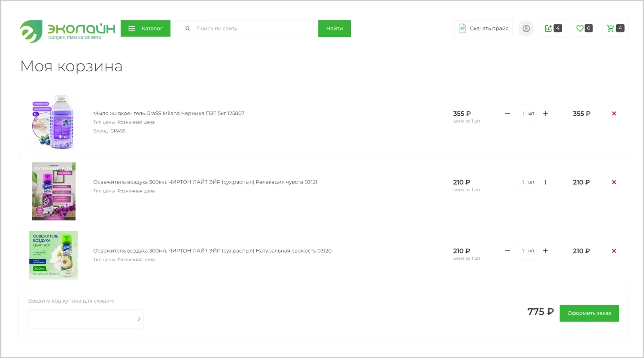Select the Моя корзина heading
The image size is (644, 358).
[71, 66]
